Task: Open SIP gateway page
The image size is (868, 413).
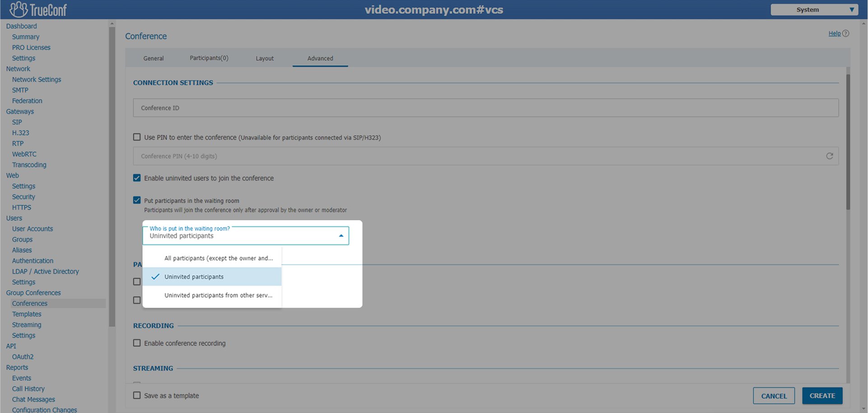Action: pos(17,122)
